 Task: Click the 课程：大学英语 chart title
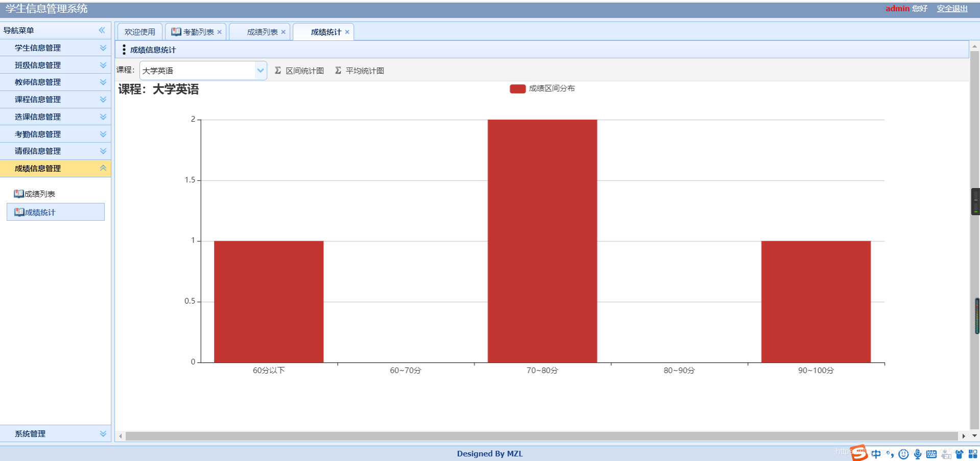[158, 89]
